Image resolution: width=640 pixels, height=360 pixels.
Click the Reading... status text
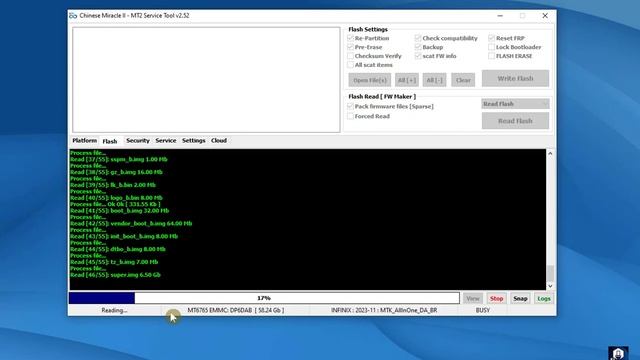[x=114, y=311]
